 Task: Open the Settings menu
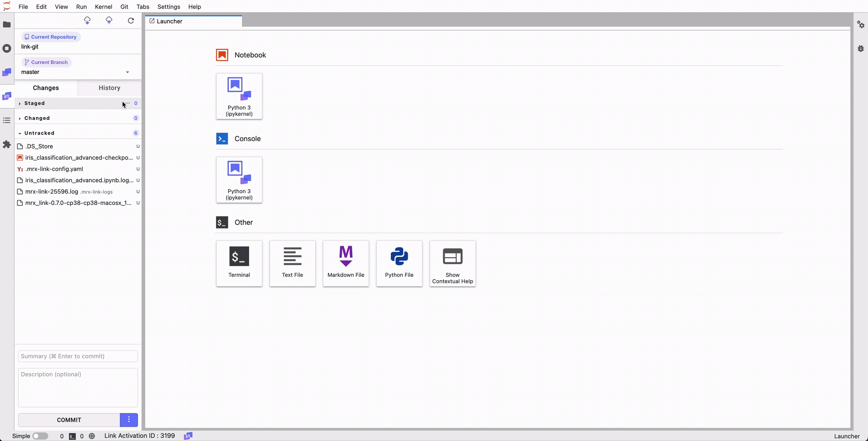click(169, 7)
